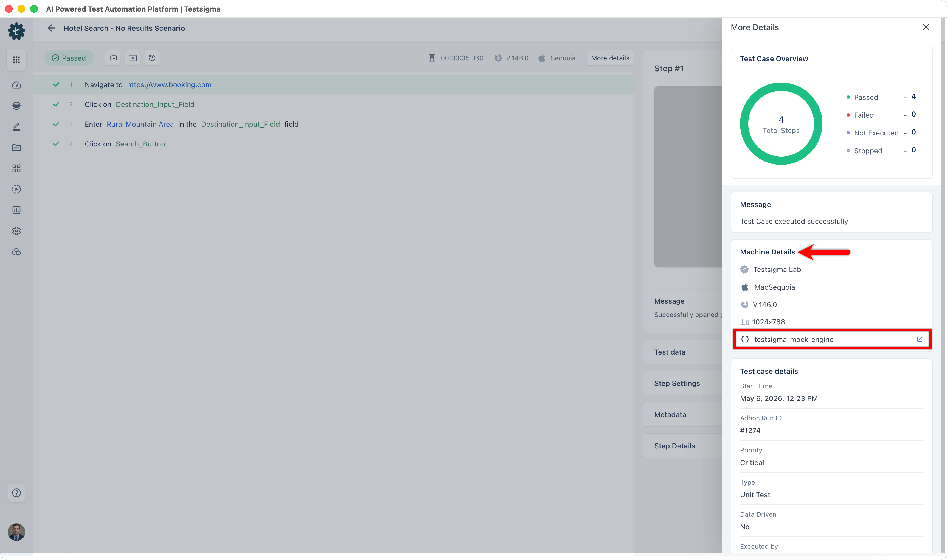Image resolution: width=948 pixels, height=560 pixels.
Task: Click the Testsigma Lab gear icon
Action: tap(744, 269)
